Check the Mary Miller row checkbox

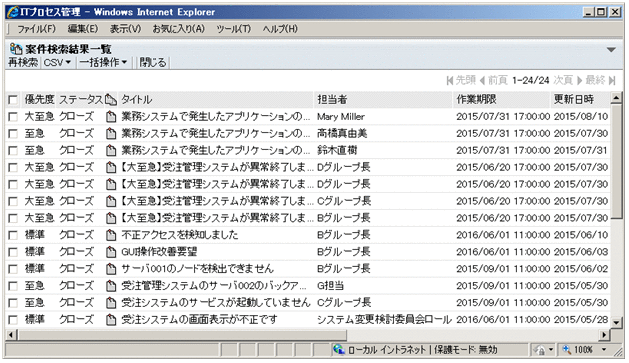click(x=13, y=117)
